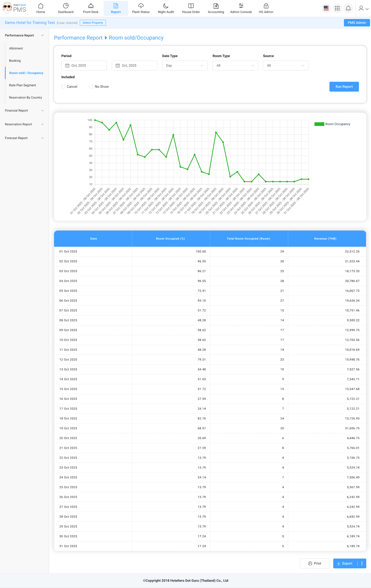Expand the Financial Report section
Screen dimensions: 371x588
tap(24, 111)
